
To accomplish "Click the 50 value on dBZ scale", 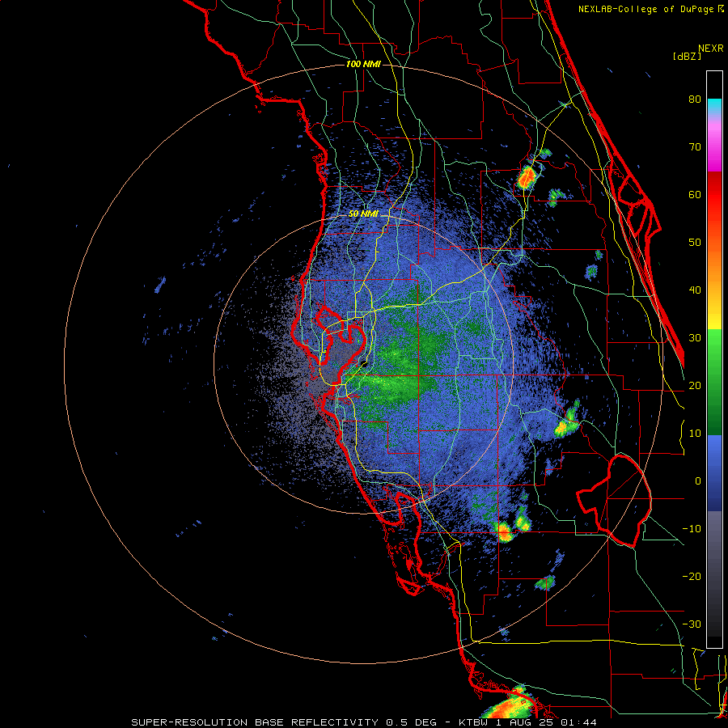I will (x=695, y=243).
